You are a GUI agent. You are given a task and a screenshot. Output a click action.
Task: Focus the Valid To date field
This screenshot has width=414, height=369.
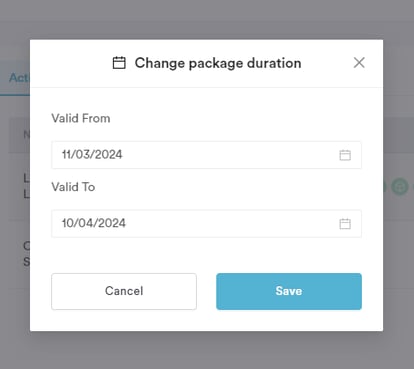(x=206, y=224)
